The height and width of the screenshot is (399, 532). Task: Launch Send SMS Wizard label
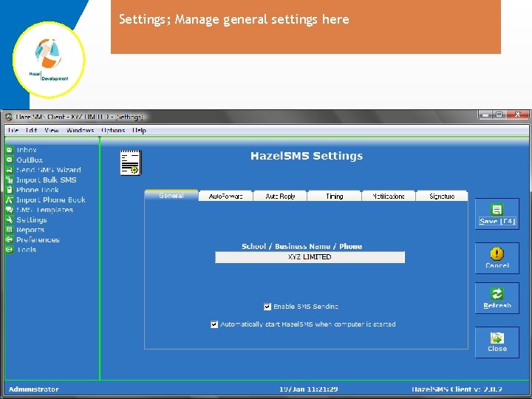pos(49,170)
